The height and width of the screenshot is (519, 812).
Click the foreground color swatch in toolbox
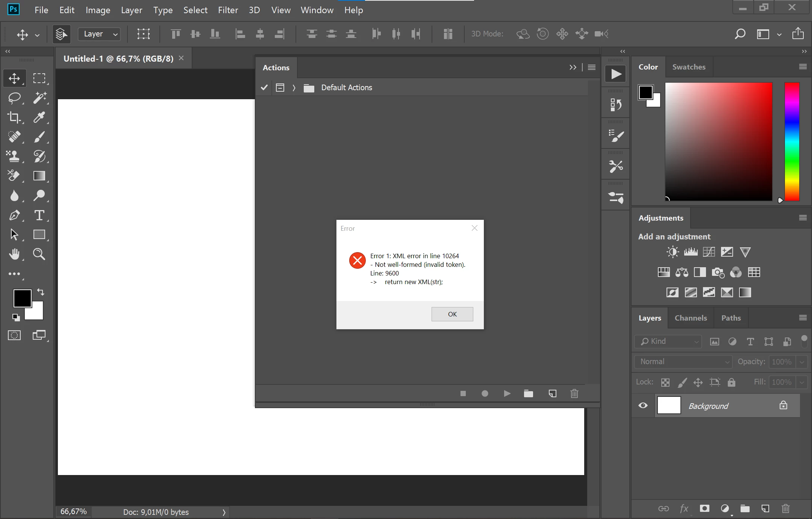click(22, 298)
